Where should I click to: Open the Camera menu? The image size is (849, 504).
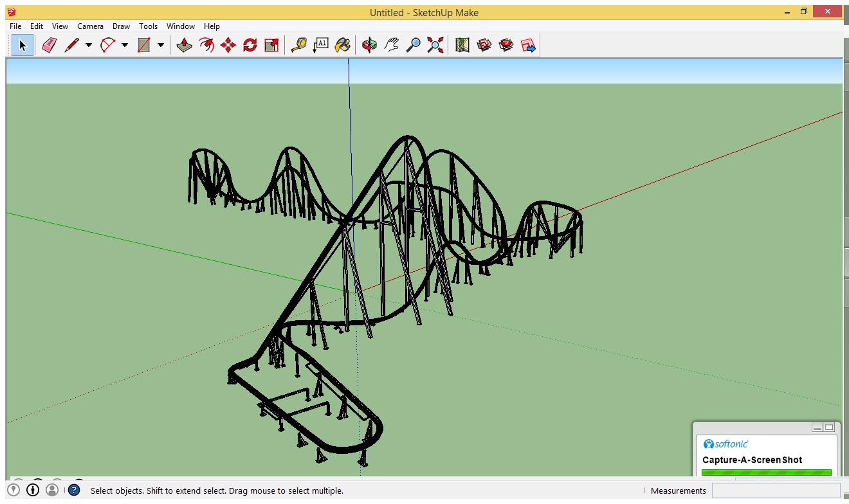pos(90,26)
